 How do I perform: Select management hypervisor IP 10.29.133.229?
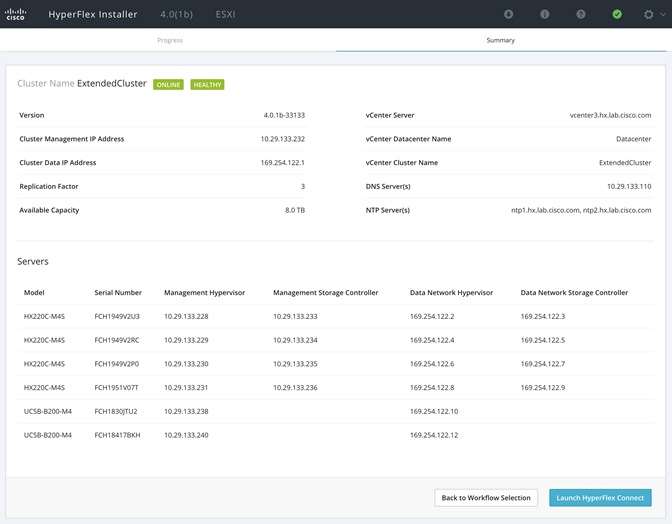tap(186, 340)
